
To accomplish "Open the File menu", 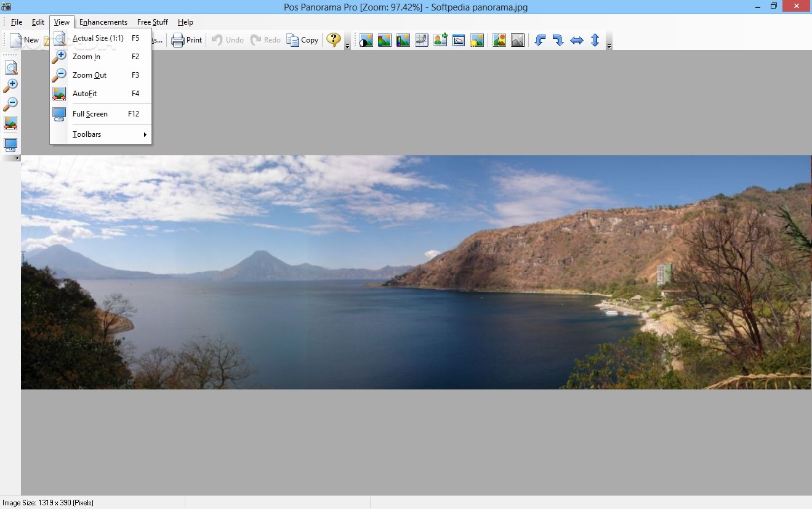I will (17, 22).
